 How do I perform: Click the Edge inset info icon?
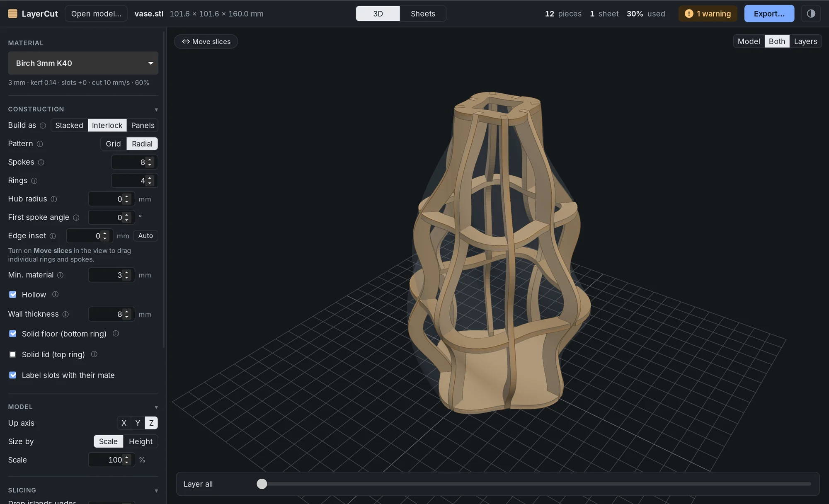53,236
